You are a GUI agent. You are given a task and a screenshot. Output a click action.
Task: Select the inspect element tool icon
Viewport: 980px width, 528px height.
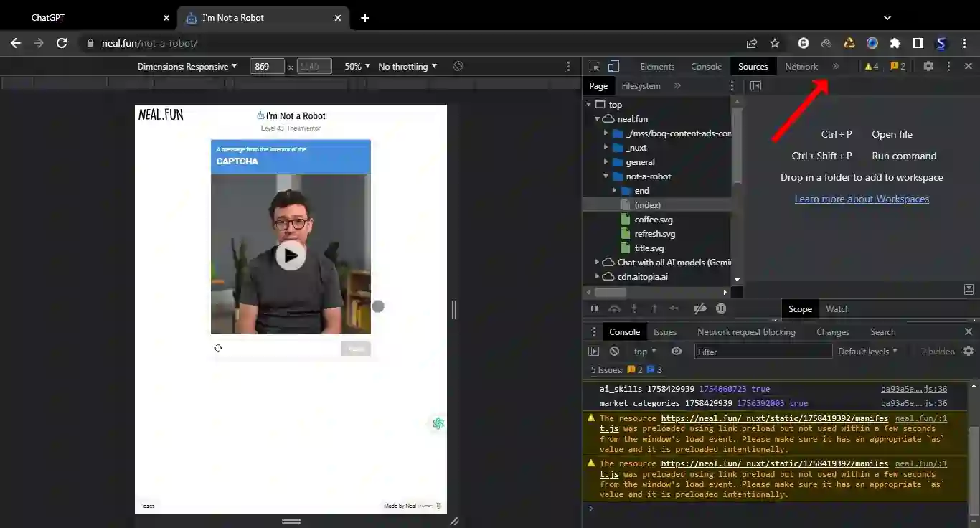[x=595, y=66]
